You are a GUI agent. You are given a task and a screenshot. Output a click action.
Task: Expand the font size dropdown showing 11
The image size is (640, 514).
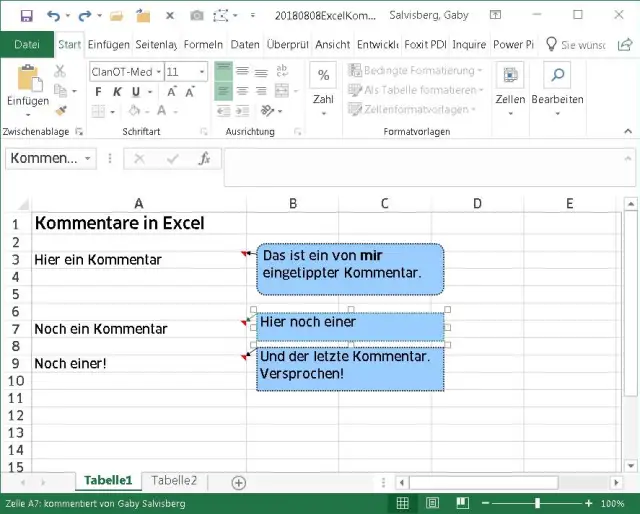(202, 72)
